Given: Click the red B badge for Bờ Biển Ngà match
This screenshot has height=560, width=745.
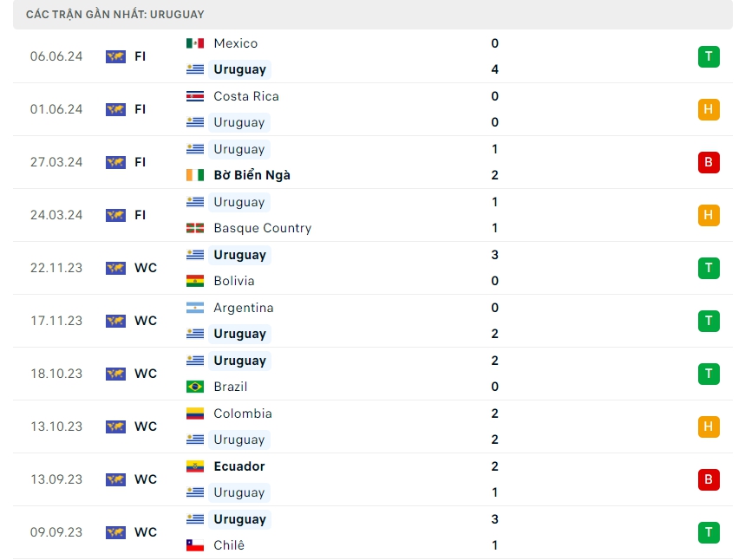Looking at the screenshot, I should coord(709,162).
